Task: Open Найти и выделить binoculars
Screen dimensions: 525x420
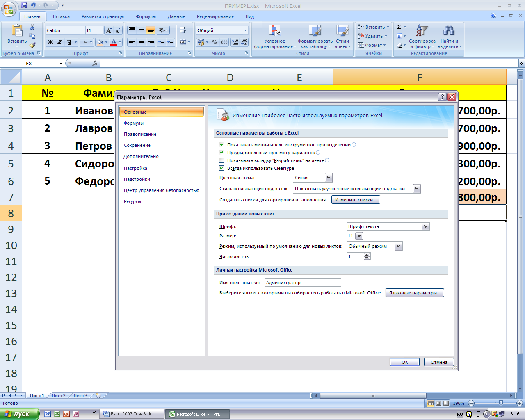Action: [x=449, y=37]
